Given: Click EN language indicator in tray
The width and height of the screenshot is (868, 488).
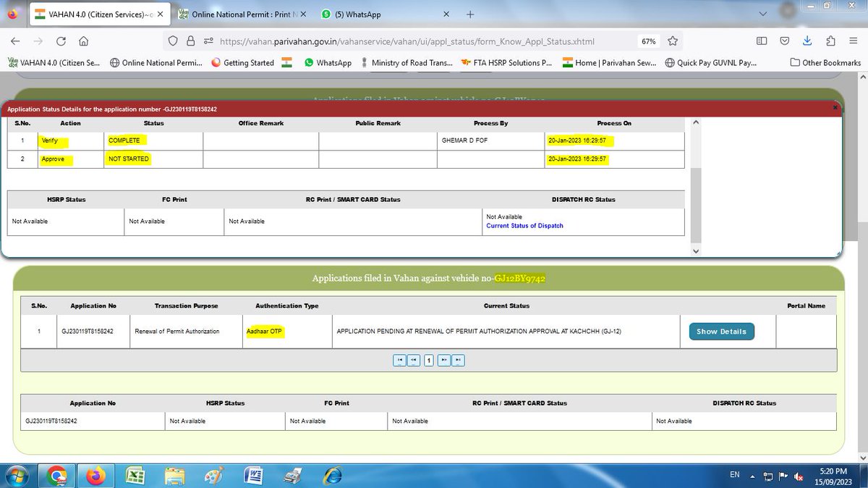Looking at the screenshot, I should click(x=735, y=475).
